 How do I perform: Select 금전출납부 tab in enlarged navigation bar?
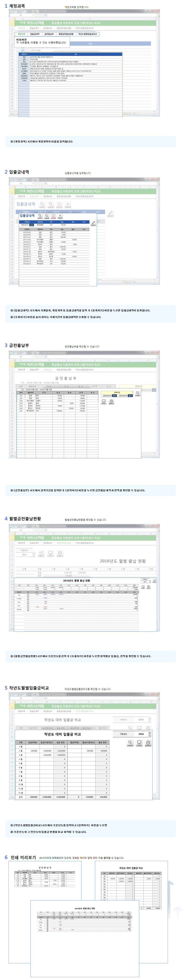click(49, 34)
